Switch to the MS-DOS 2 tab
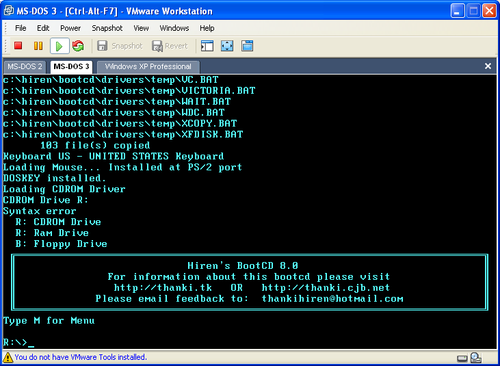The image size is (500, 366). (25, 67)
